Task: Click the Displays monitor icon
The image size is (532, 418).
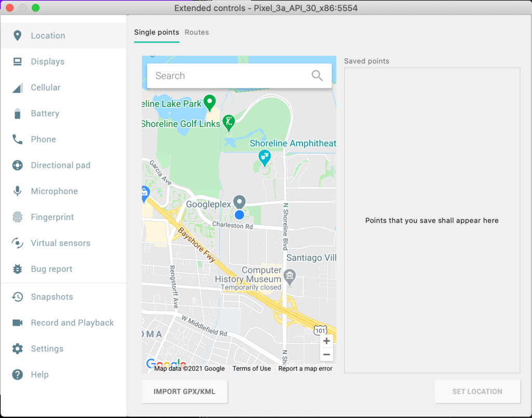Action: (17, 61)
